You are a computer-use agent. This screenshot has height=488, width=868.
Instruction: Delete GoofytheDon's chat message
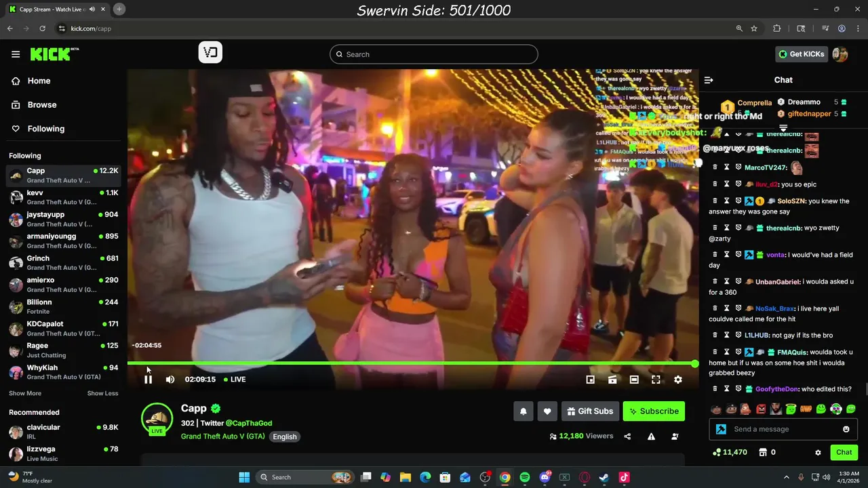[715, 389]
